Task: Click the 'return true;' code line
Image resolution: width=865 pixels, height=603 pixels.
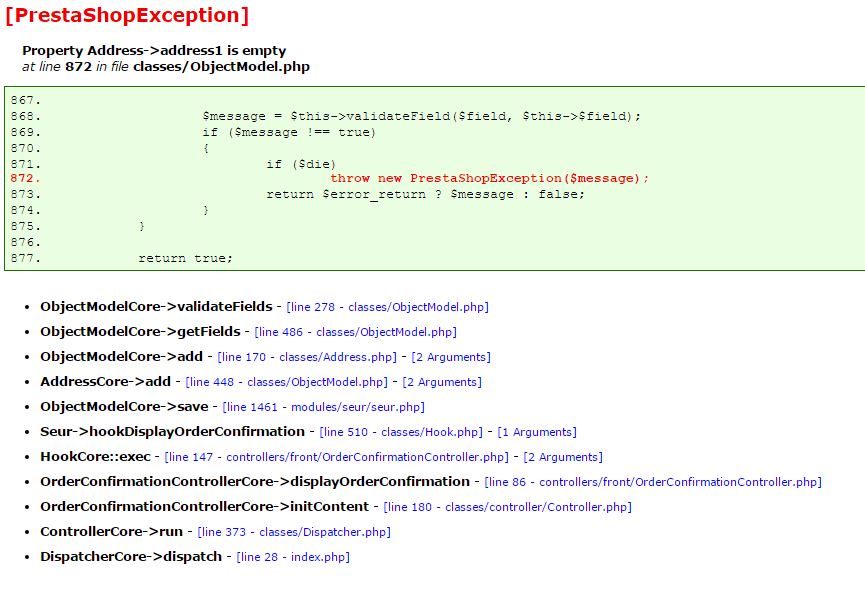Action: [x=185, y=258]
